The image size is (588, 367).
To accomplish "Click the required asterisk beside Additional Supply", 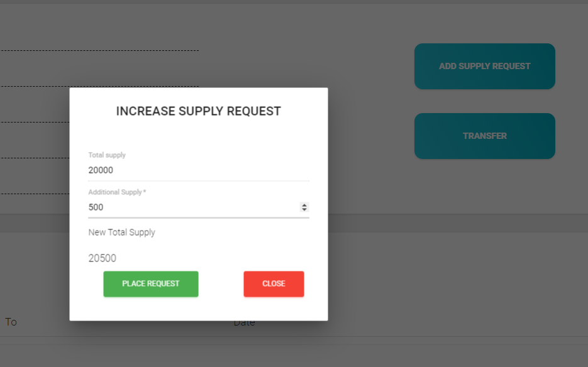I will coord(145,192).
